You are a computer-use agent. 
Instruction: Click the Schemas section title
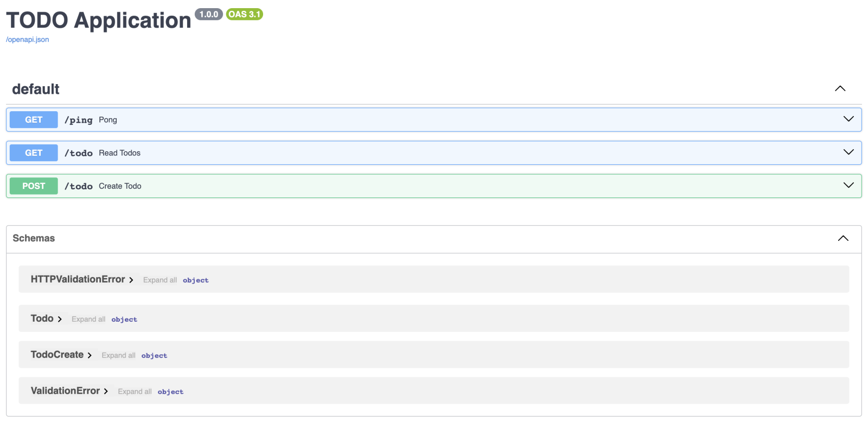click(34, 239)
